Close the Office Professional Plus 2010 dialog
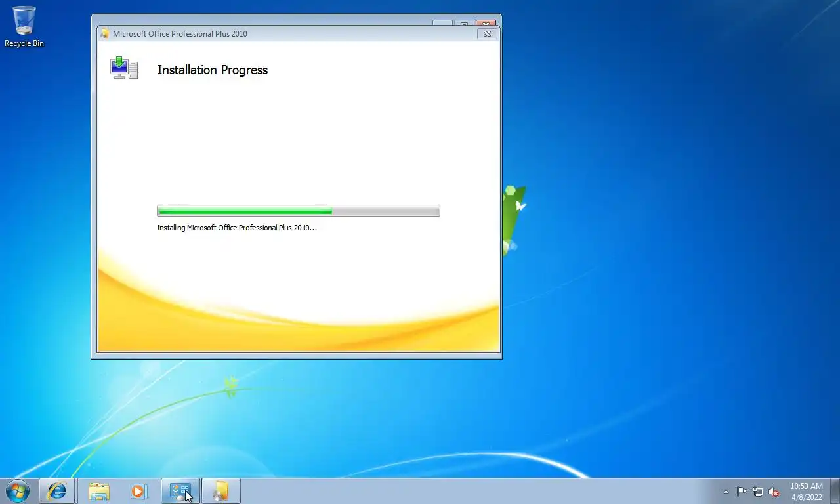This screenshot has height=504, width=840. (487, 33)
